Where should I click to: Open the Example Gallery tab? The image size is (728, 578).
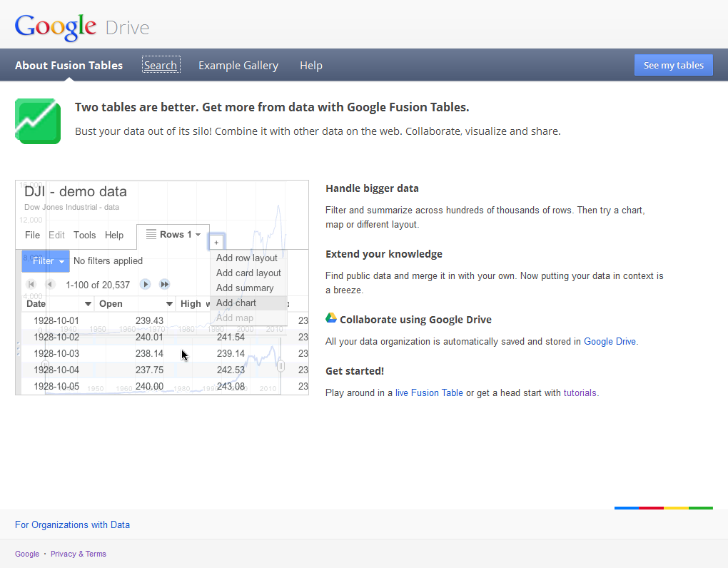[x=238, y=66]
